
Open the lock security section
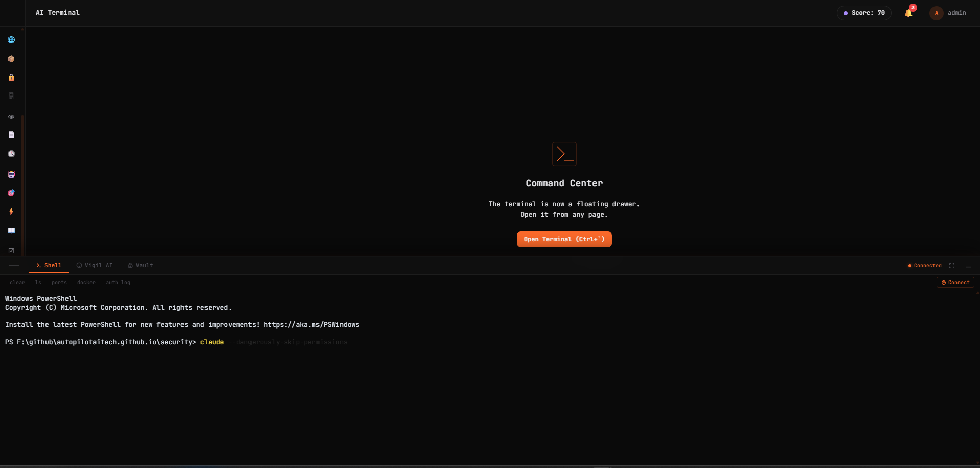11,77
